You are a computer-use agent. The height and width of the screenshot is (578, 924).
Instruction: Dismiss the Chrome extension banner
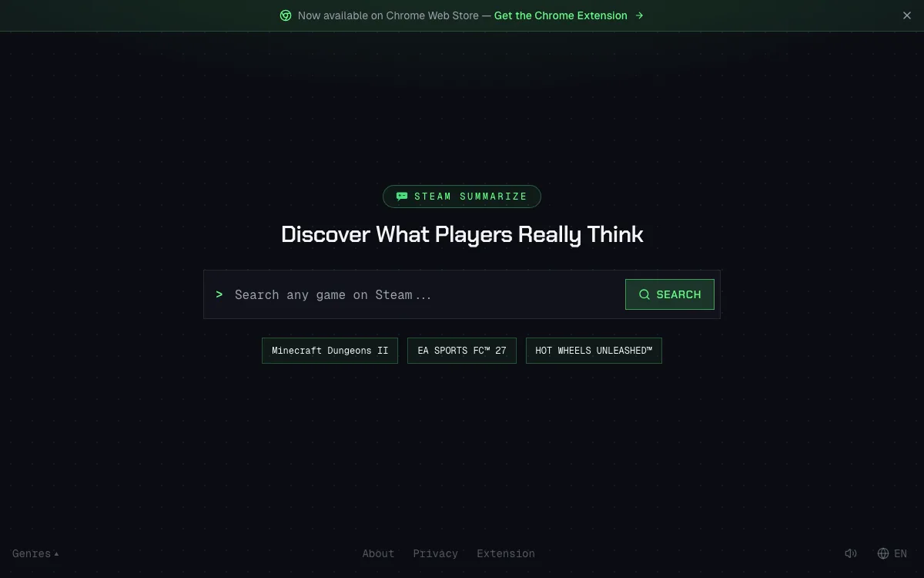(906, 15)
